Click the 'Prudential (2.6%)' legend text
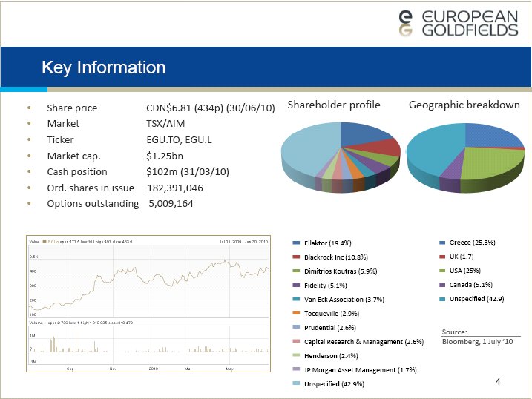This screenshot has width=532, height=399. 329,328
